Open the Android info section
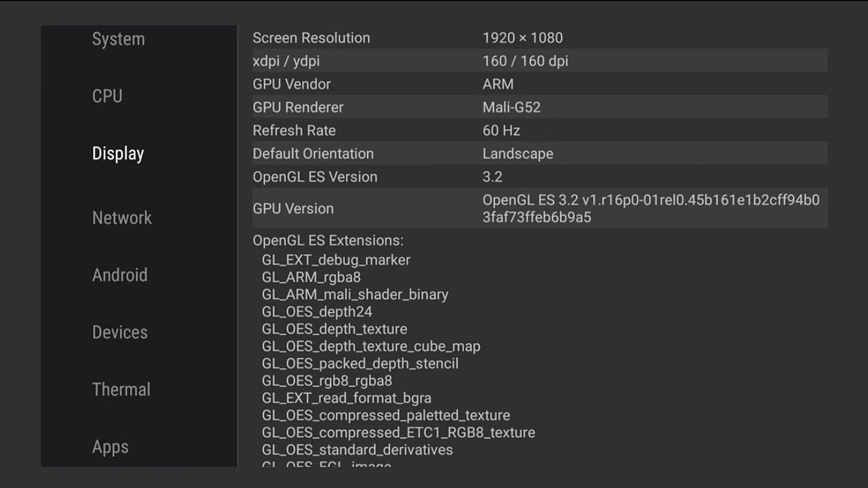 click(x=119, y=275)
